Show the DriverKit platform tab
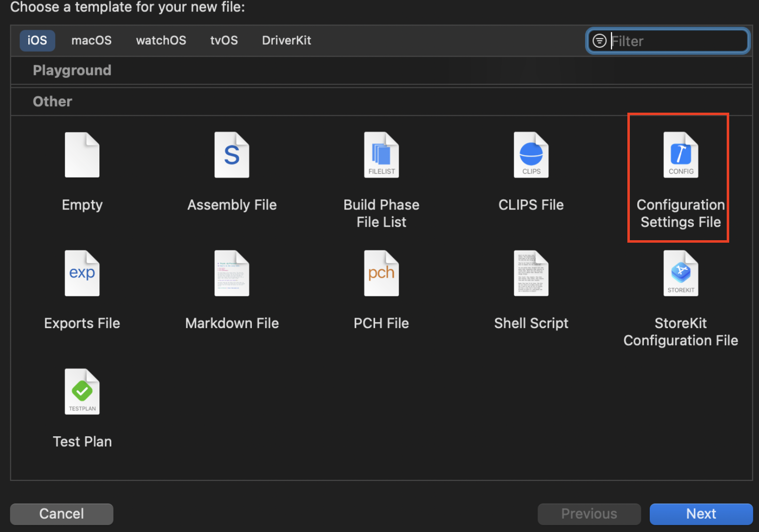Viewport: 759px width, 532px height. 287,40
